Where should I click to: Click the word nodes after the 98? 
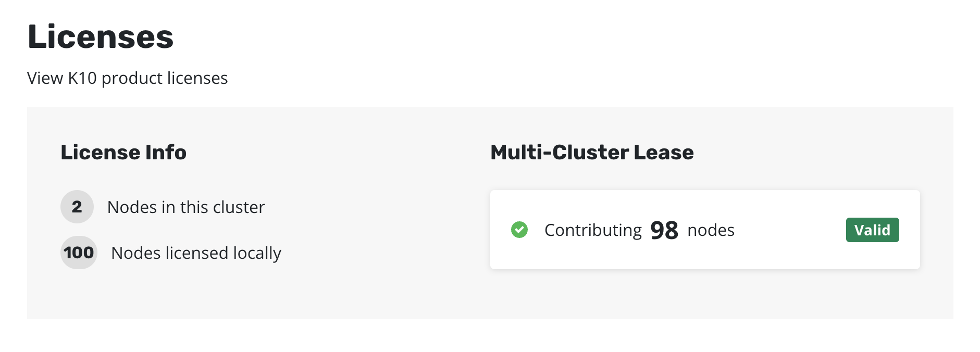tap(711, 230)
